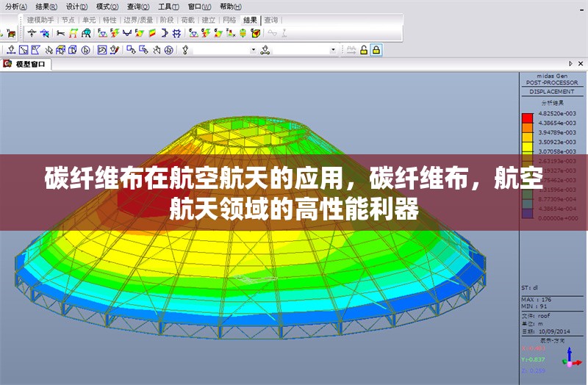Expand the first toolbar combo box arrow
The height and width of the screenshot is (385, 588).
(x=254, y=50)
